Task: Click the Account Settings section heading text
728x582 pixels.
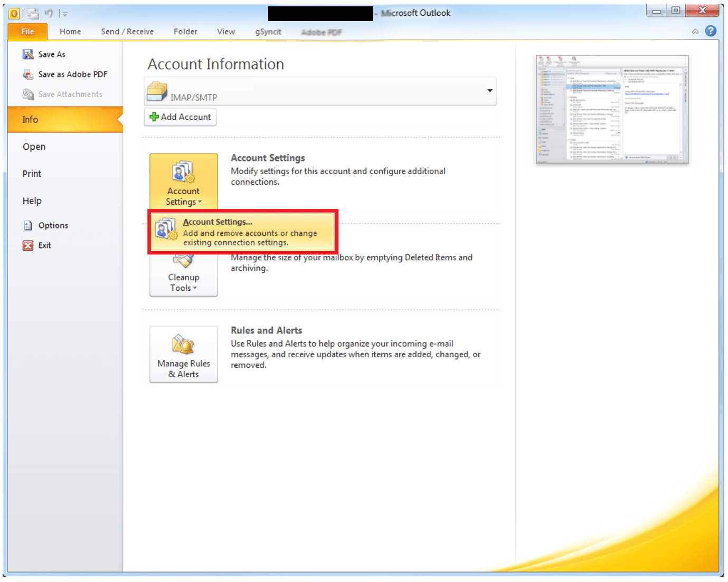Action: 268,158
